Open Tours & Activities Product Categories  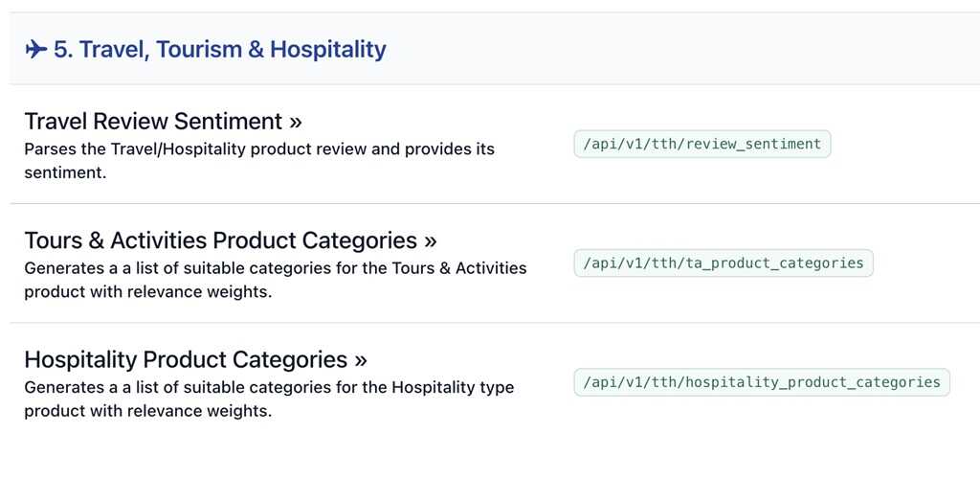coord(220,240)
